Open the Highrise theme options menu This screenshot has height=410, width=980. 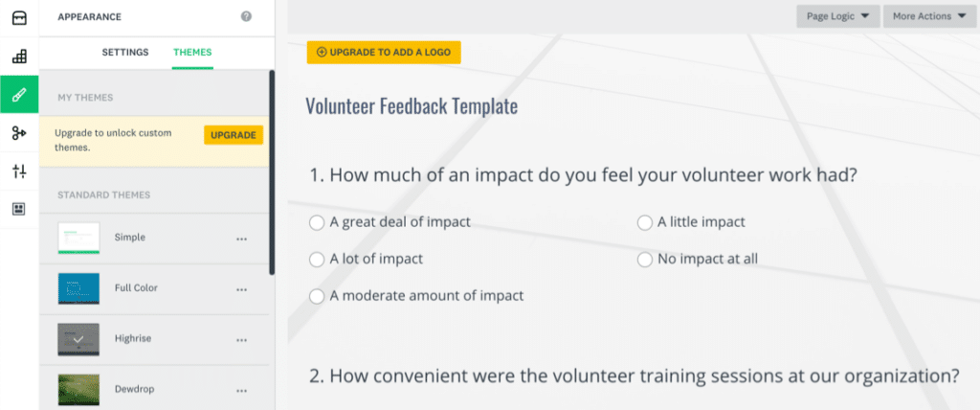(x=241, y=339)
